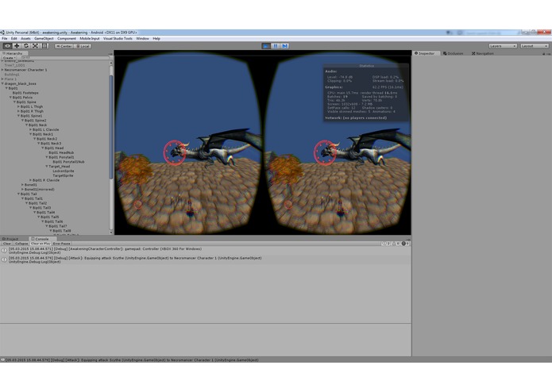552x392 pixels.
Task: Expand Necromancer Character 1 in Hierarchy
Action: (x=3, y=70)
